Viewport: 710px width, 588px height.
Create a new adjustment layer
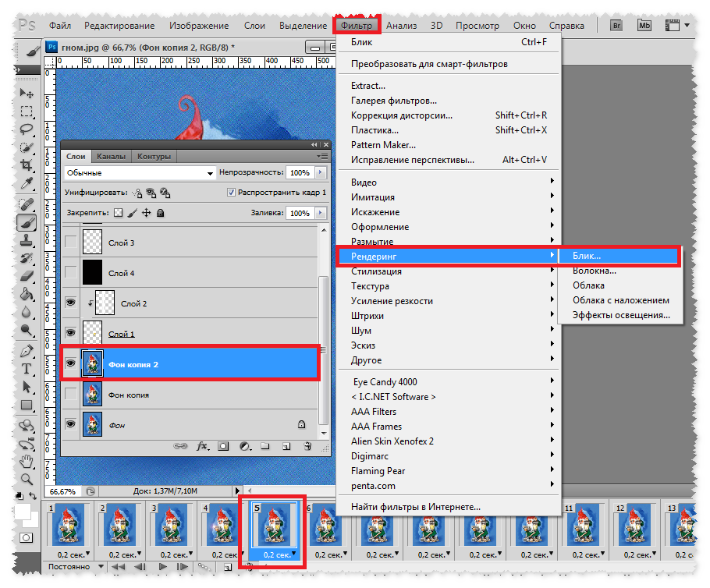tap(245, 446)
